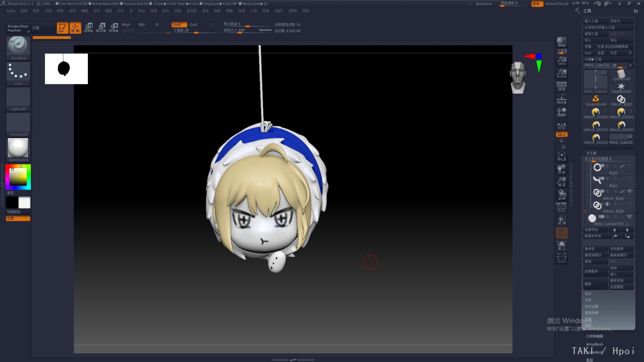Click 导出 export button

(621, 40)
